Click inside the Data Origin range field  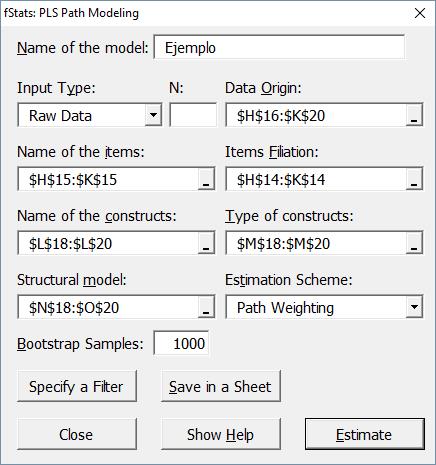316,115
